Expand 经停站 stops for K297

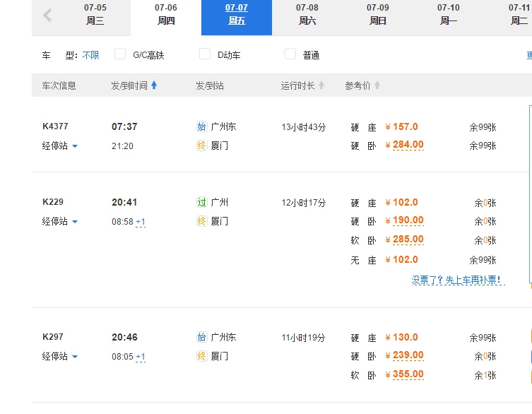(x=60, y=356)
